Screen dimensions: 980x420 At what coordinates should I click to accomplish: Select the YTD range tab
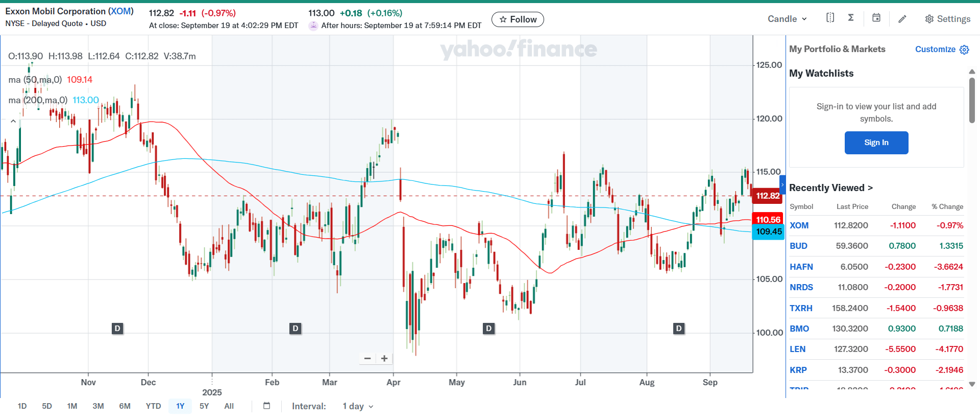[153, 406]
